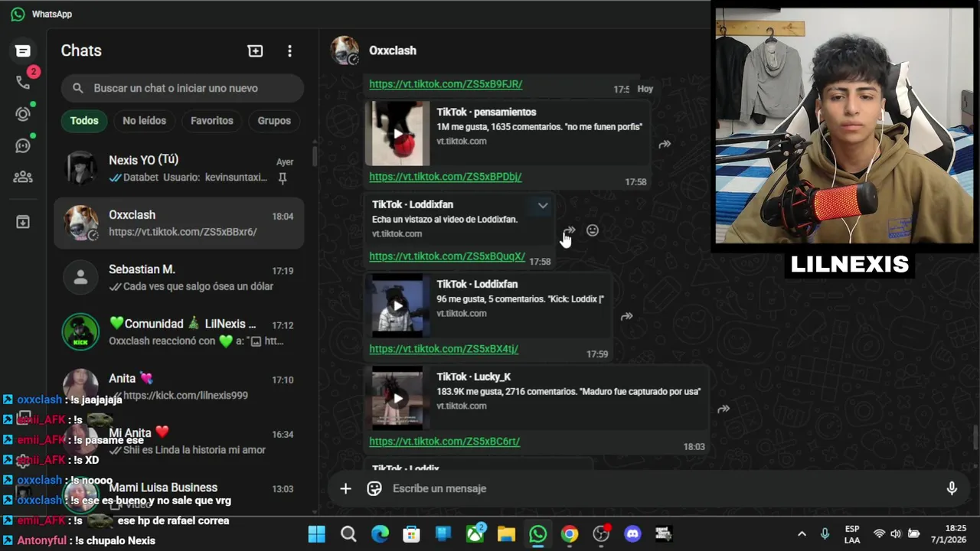
Task: Select the No leídos filter
Action: coord(144,120)
